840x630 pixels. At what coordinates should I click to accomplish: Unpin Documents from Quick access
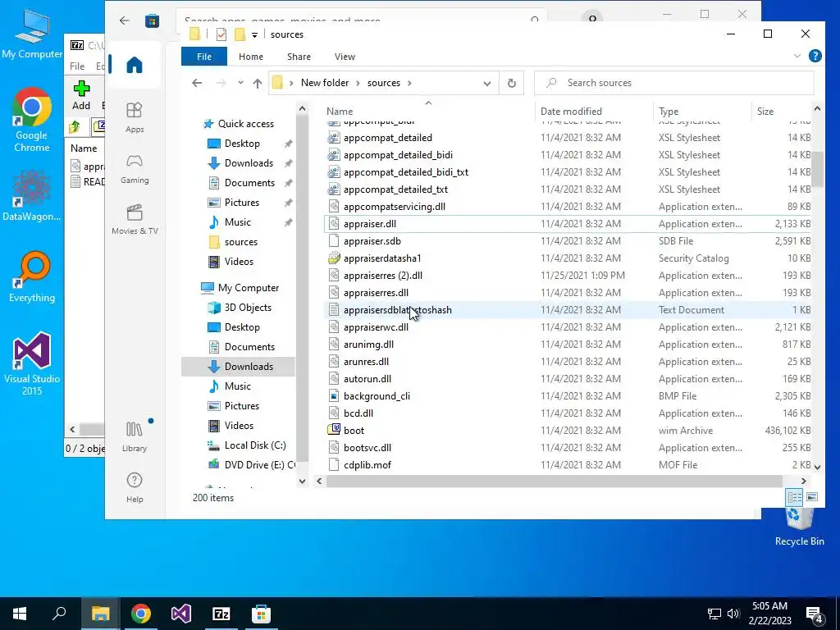tap(288, 183)
